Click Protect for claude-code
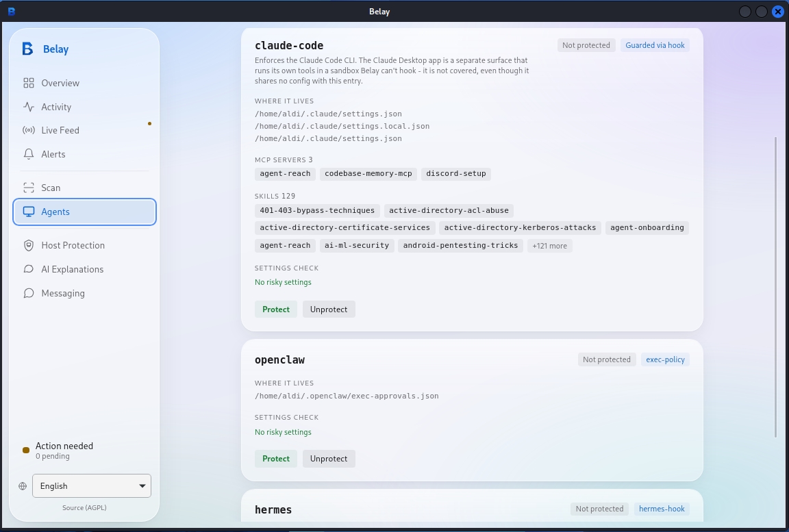The image size is (789, 532). [x=276, y=309]
